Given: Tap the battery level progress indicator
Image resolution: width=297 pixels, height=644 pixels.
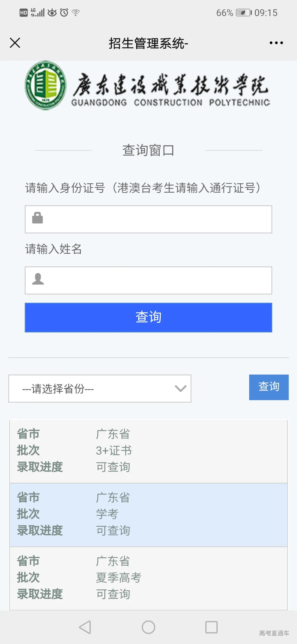Looking at the screenshot, I should click(242, 12).
